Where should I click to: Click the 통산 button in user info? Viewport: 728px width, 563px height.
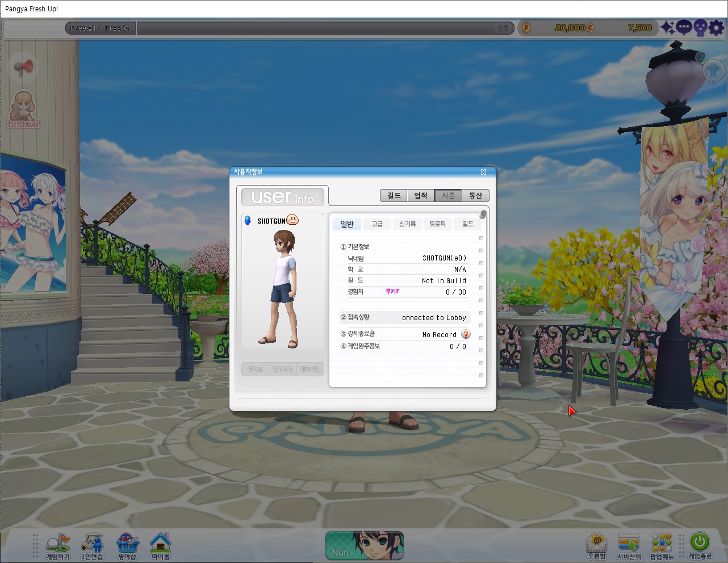coord(475,196)
